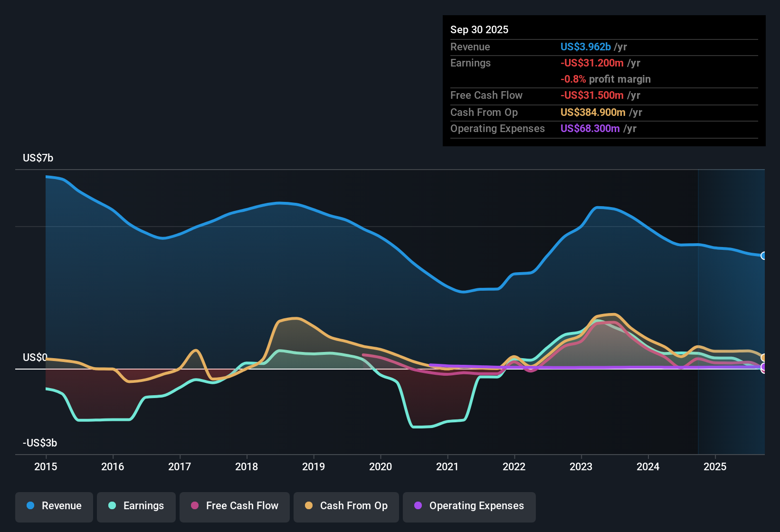Click the -0.8% profit margin text
Image resolution: width=780 pixels, height=532 pixels.
pos(606,79)
